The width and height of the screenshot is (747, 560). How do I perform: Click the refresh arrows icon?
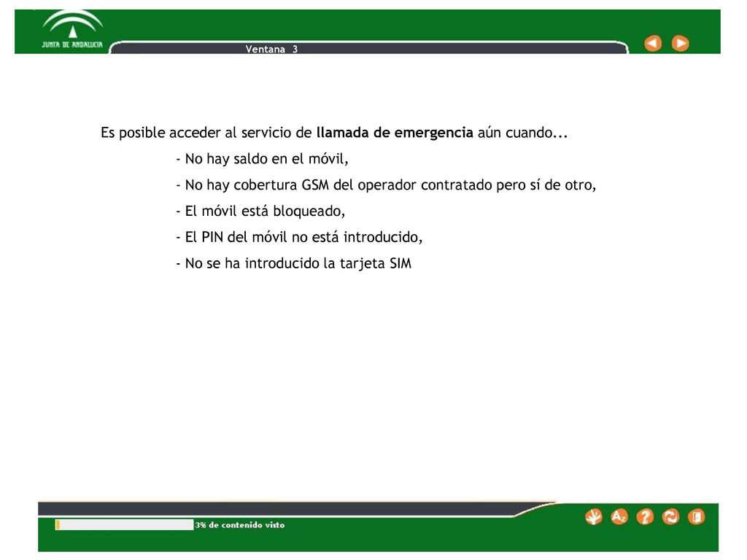click(x=670, y=517)
